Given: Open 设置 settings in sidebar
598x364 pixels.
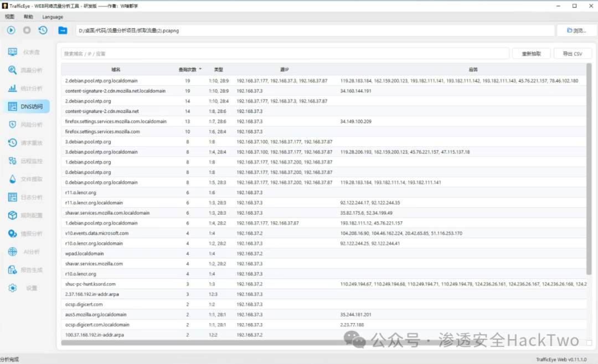Looking at the screenshot, I should tap(27, 288).
